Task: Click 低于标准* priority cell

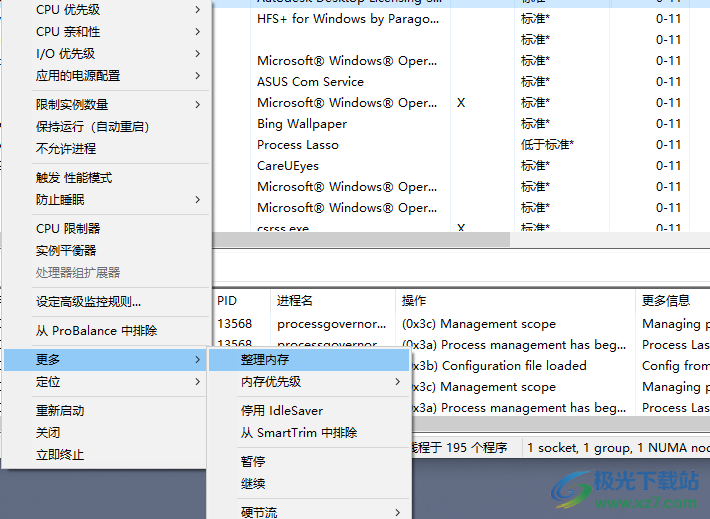Action: coord(547,145)
